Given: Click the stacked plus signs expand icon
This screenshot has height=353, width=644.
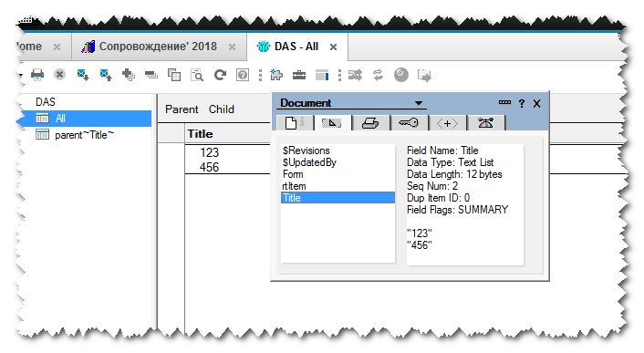Looking at the screenshot, I should (x=129, y=75).
